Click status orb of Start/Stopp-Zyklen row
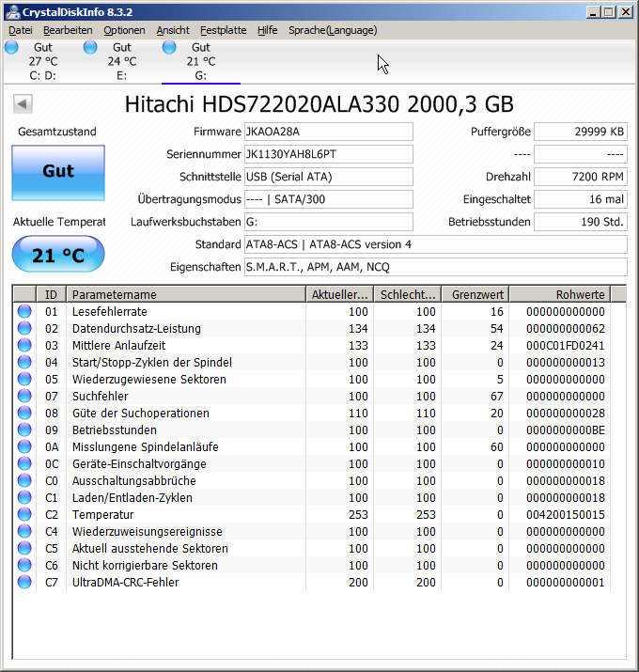Viewport: 639px width, 672px height. point(24,362)
